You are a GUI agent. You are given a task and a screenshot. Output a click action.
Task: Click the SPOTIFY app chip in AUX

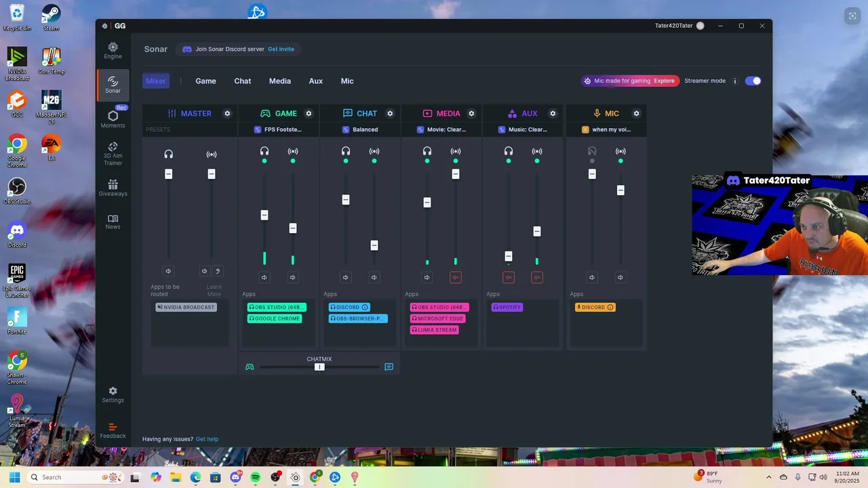[x=507, y=307]
